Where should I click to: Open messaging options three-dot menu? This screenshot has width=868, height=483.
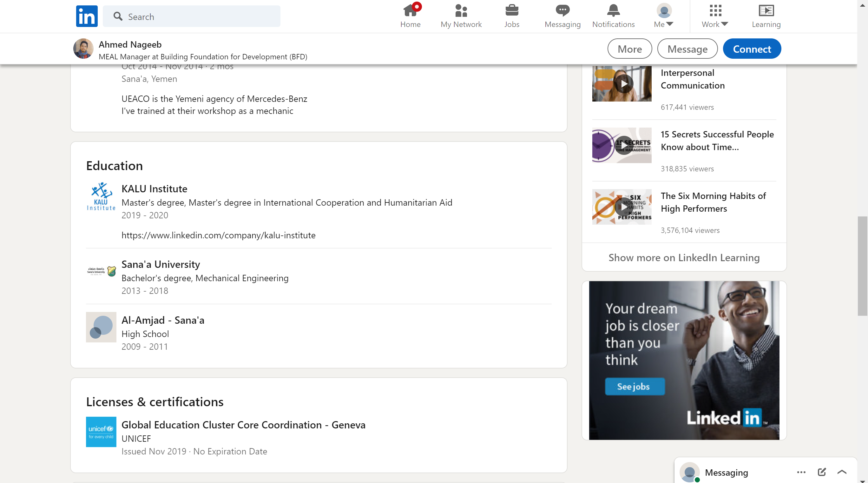point(801,472)
